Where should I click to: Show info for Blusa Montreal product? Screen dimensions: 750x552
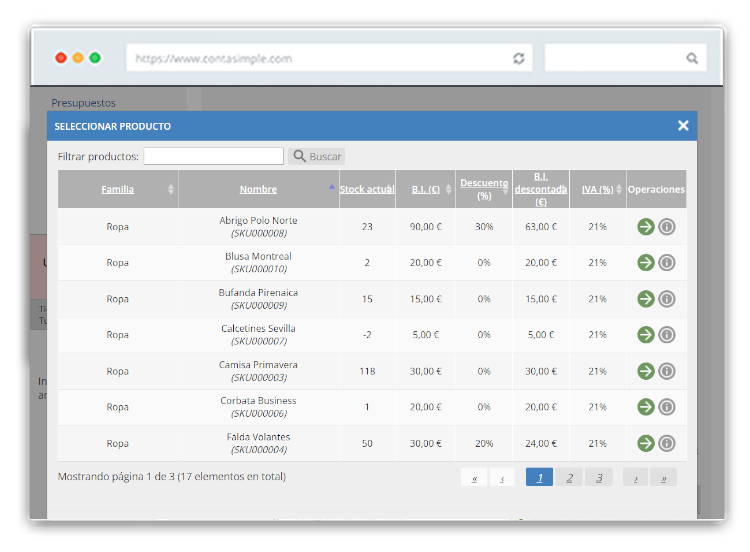click(667, 263)
